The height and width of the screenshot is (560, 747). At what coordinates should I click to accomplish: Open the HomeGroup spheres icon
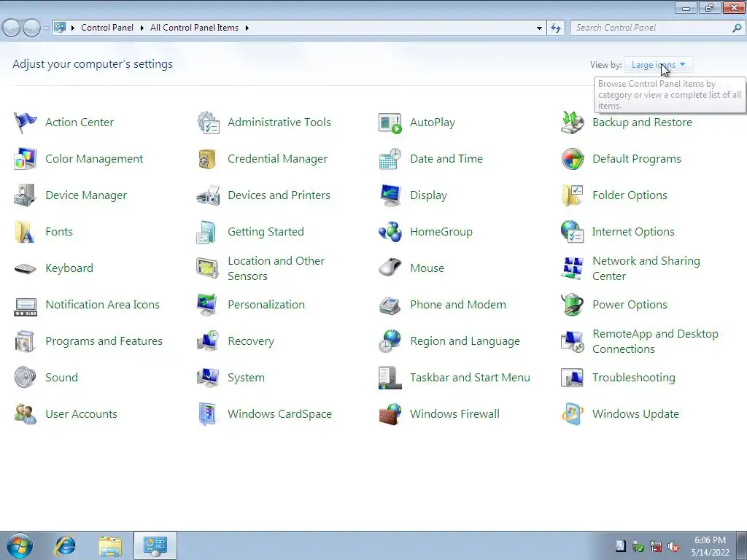pos(390,232)
